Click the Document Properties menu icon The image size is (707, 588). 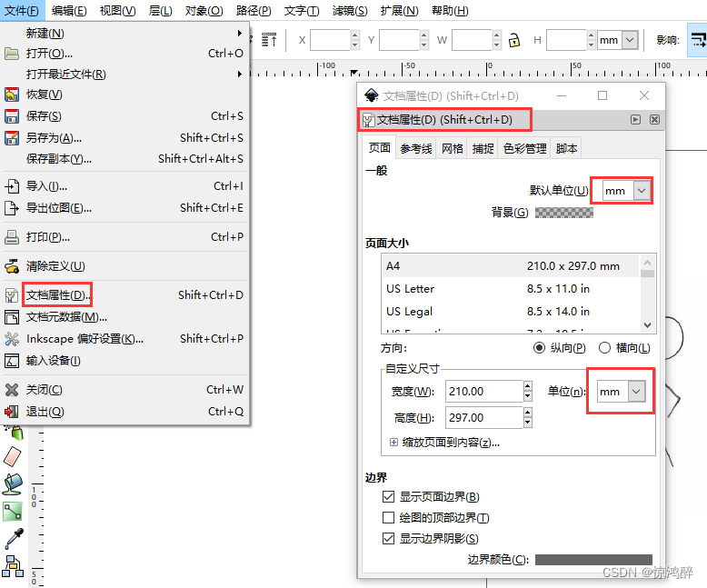[x=11, y=295]
